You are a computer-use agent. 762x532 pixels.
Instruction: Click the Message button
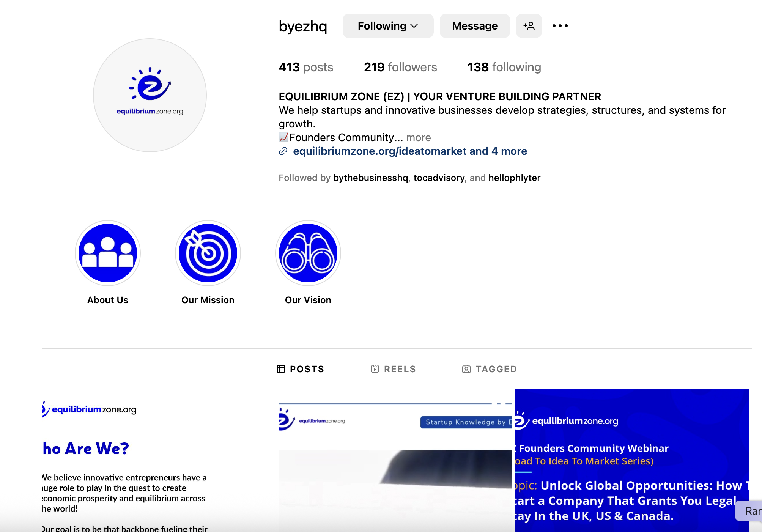(475, 26)
